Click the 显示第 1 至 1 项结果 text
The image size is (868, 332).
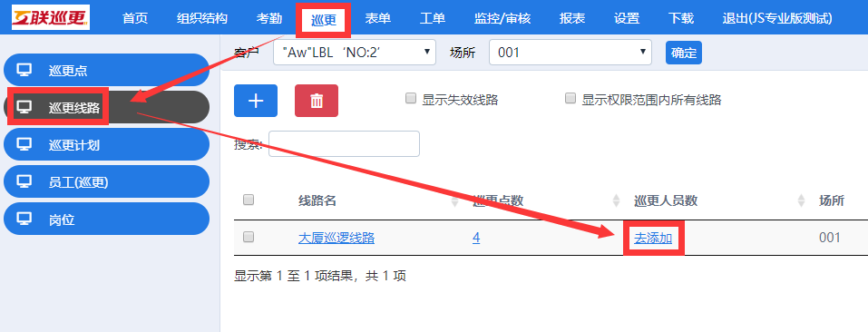coord(295,276)
